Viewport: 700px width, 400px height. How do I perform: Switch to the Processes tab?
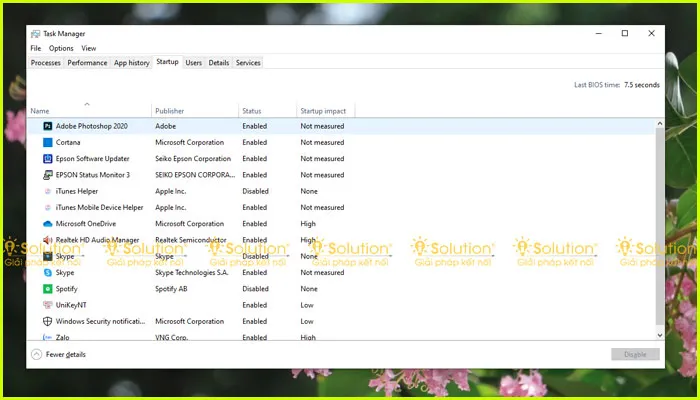pos(46,63)
